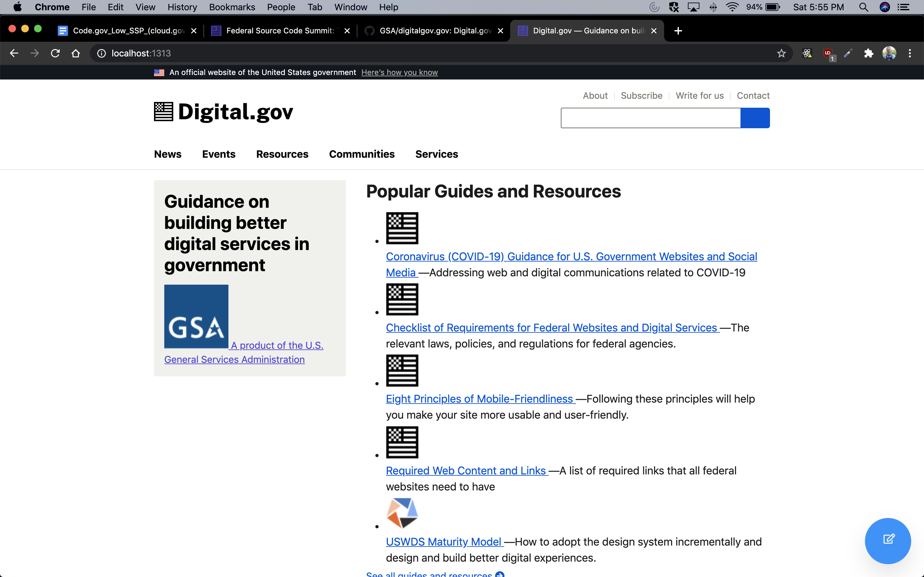Click the site information icon in address bar
924x577 pixels.
pos(101,54)
